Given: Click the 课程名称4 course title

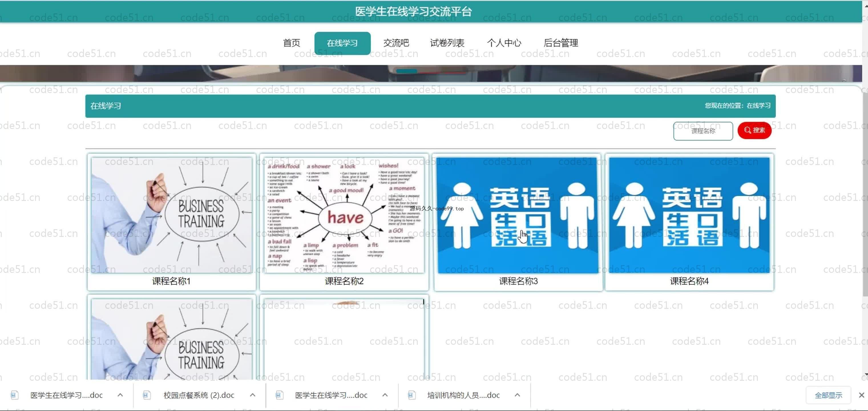Looking at the screenshot, I should pyautogui.click(x=689, y=281).
